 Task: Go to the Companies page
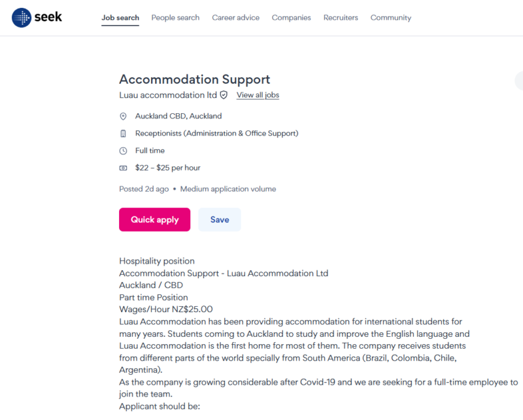(x=291, y=18)
